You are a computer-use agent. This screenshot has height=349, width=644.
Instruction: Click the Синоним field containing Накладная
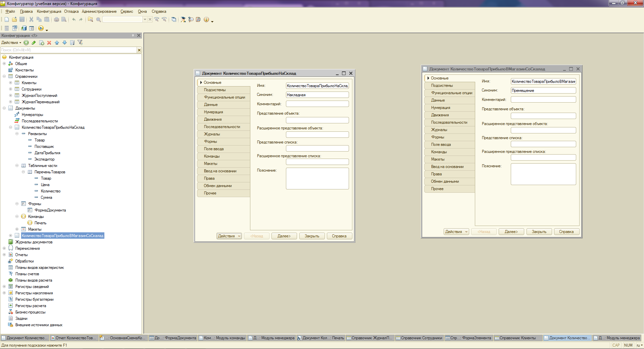[x=317, y=95]
